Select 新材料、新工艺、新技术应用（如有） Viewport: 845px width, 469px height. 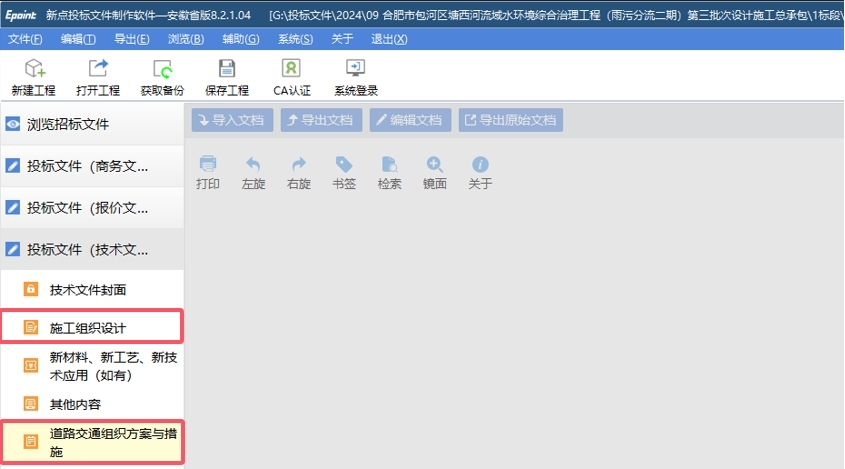coord(92,366)
